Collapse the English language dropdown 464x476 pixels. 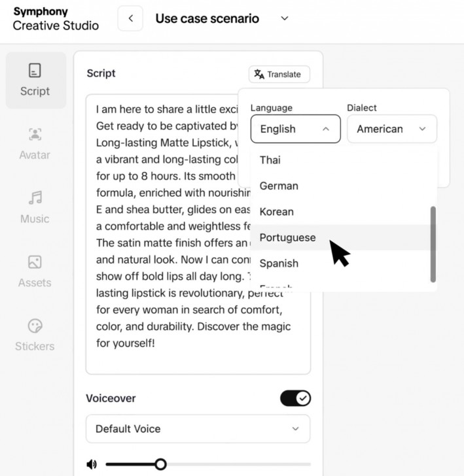[x=295, y=129]
